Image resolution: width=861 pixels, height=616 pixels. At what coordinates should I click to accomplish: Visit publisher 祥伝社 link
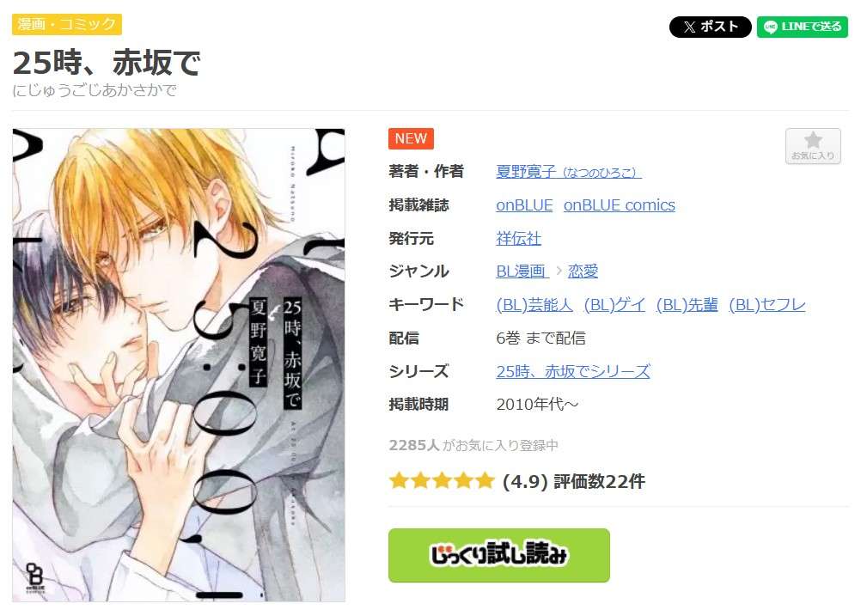(518, 238)
